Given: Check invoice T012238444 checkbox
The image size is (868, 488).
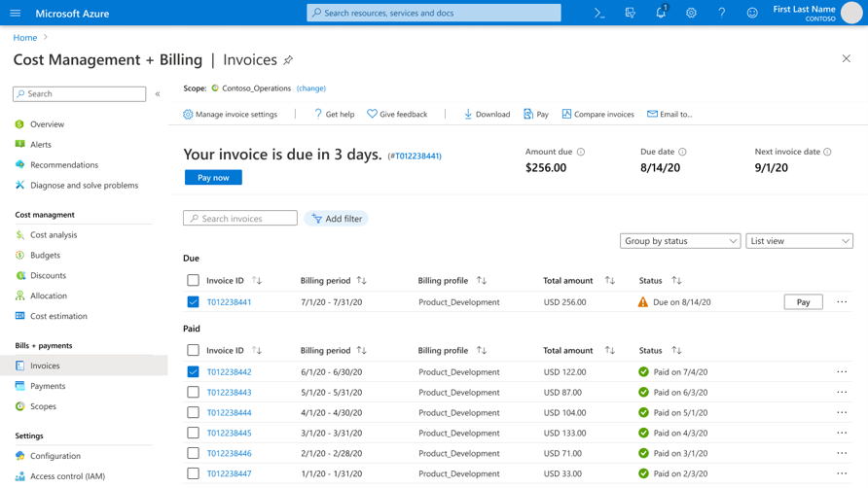Looking at the screenshot, I should coord(193,413).
